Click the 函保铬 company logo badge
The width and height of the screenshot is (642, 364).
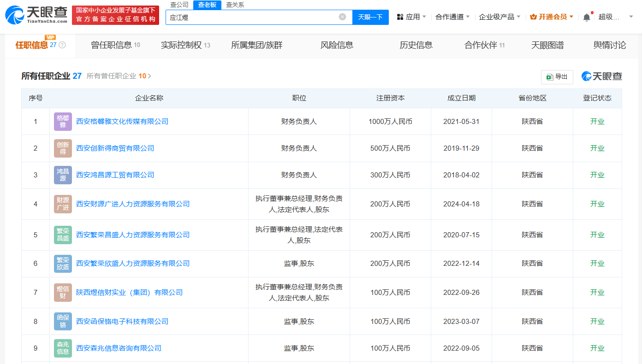pos(63,322)
